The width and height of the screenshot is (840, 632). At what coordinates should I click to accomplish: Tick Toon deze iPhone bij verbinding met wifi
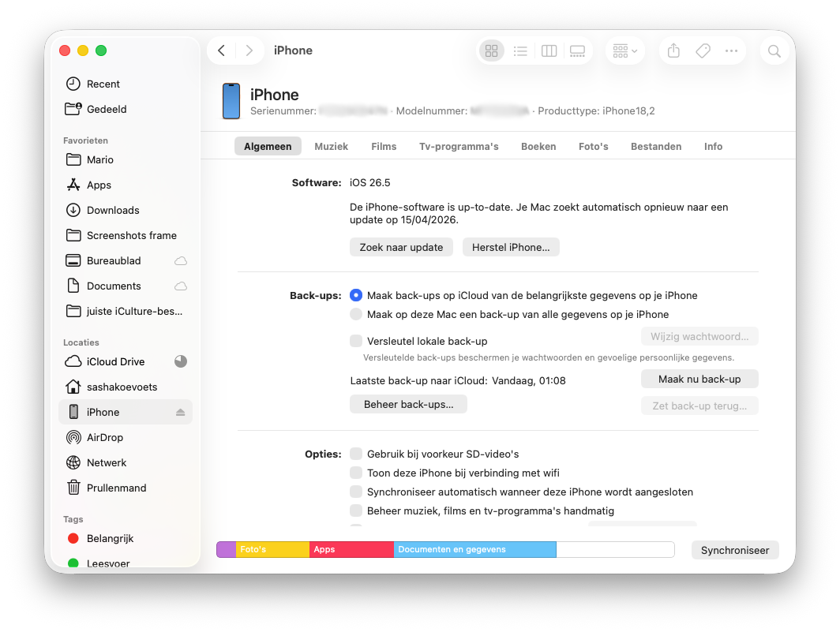356,473
